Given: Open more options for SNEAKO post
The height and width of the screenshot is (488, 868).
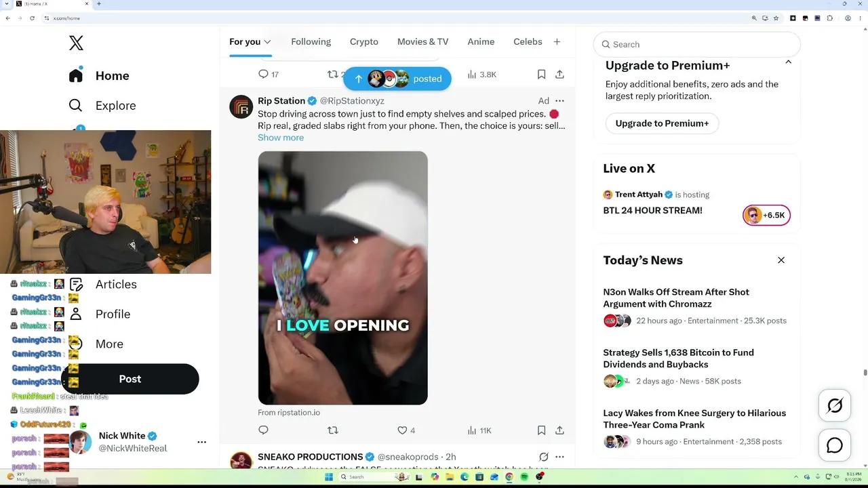Looking at the screenshot, I should pyautogui.click(x=559, y=457).
